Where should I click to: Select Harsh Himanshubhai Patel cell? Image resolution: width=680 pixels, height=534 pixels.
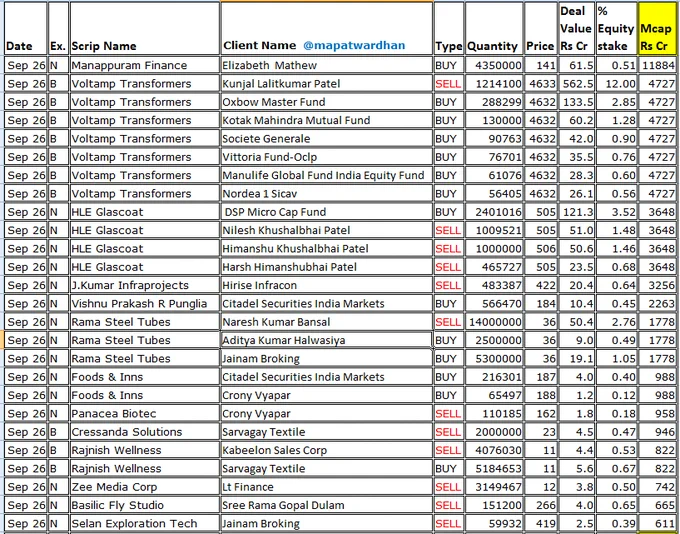tap(327, 267)
